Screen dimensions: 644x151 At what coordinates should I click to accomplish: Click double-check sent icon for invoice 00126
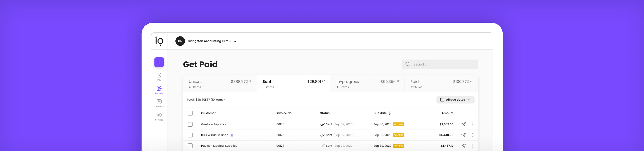(323, 135)
